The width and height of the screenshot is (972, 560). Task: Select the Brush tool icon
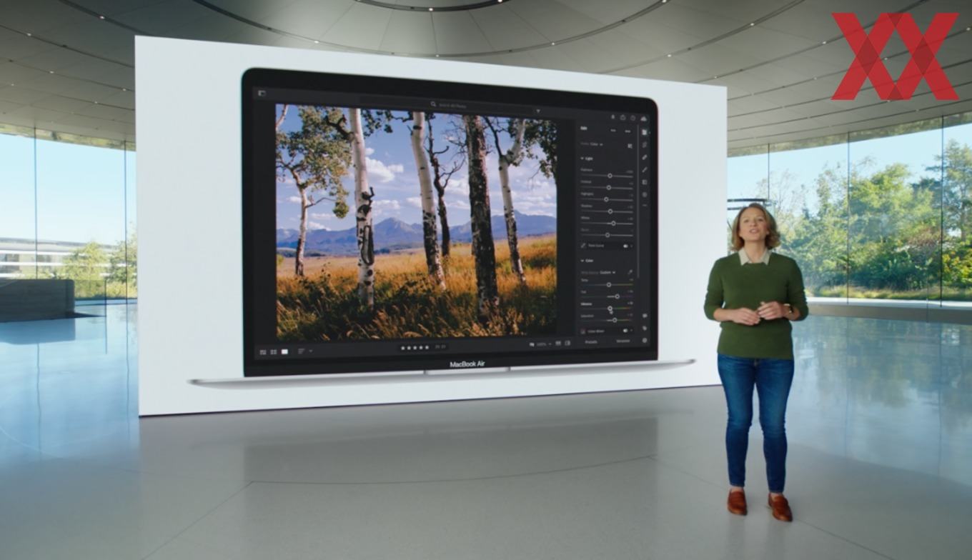click(645, 169)
